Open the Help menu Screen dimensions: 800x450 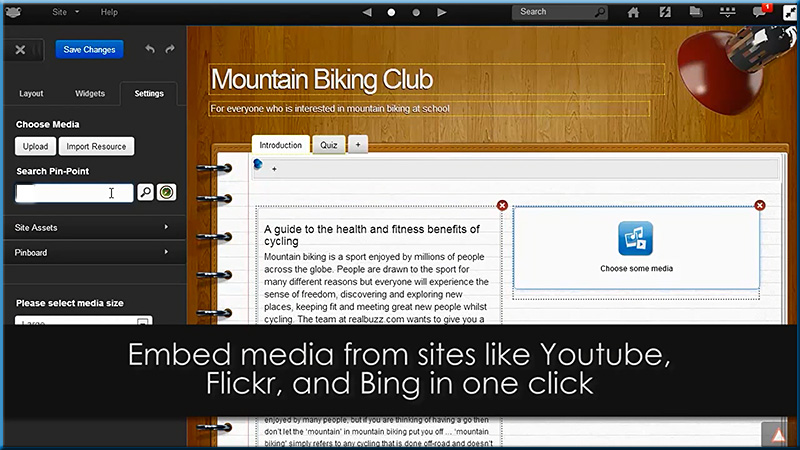(109, 12)
